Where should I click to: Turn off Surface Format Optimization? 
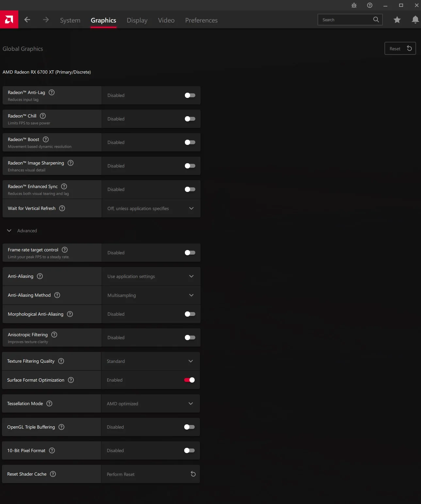(189, 380)
